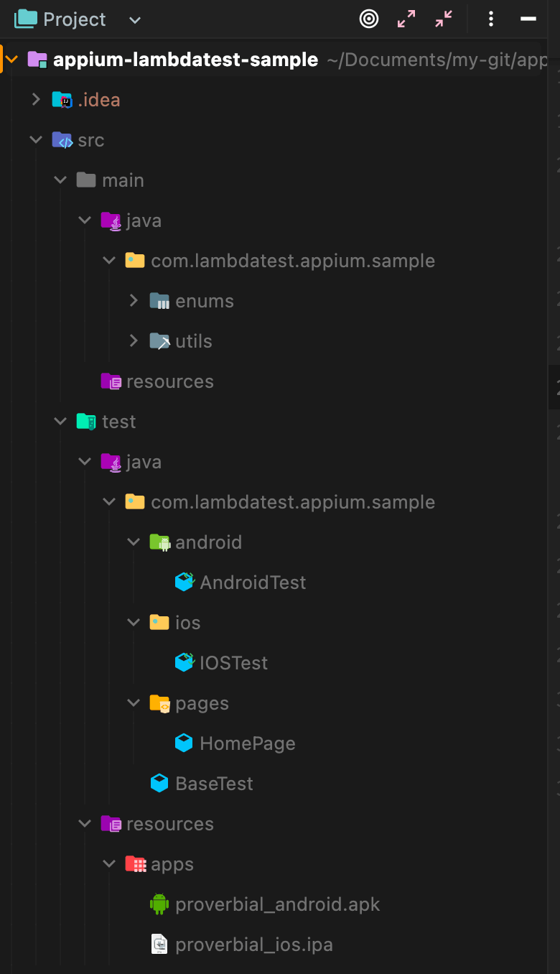The width and height of the screenshot is (560, 974).
Task: Click the Project tool window icon
Action: [24, 19]
